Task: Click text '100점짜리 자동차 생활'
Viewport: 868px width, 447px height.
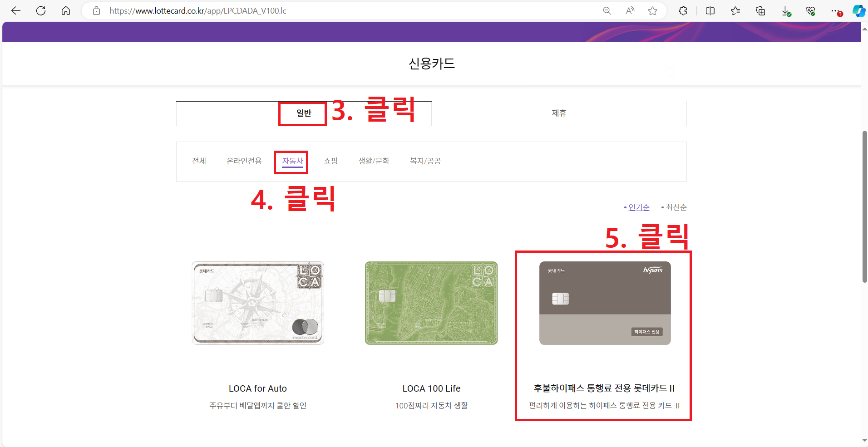Action: [431, 406]
